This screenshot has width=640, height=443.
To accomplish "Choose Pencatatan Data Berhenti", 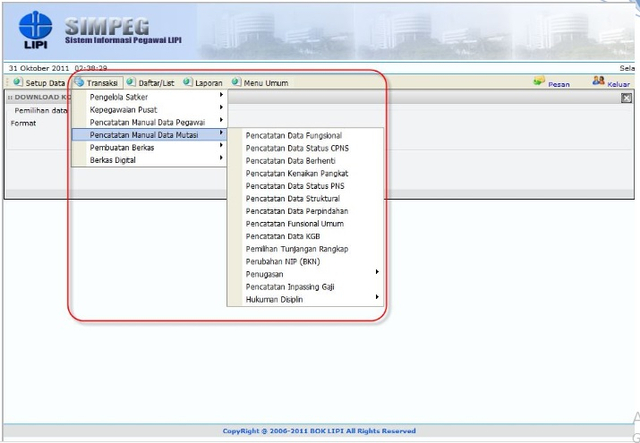I will click(x=290, y=161).
